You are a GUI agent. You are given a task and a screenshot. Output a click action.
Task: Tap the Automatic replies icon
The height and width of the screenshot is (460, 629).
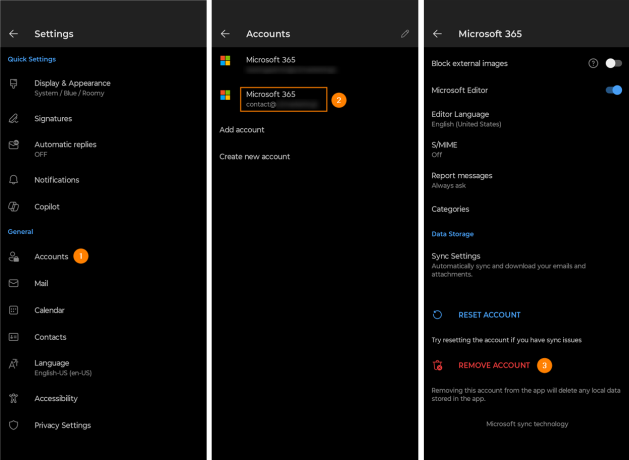pyautogui.click(x=14, y=144)
